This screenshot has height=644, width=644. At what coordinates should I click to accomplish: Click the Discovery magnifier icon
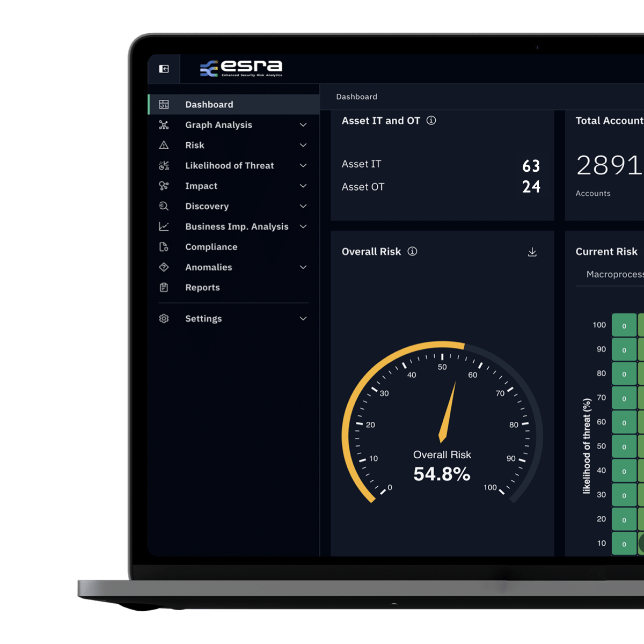click(164, 207)
